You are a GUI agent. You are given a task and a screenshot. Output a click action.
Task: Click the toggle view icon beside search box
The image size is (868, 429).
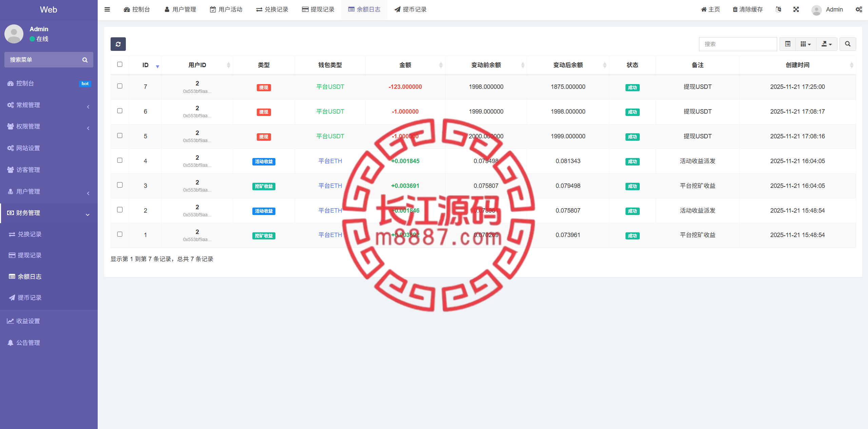click(788, 44)
